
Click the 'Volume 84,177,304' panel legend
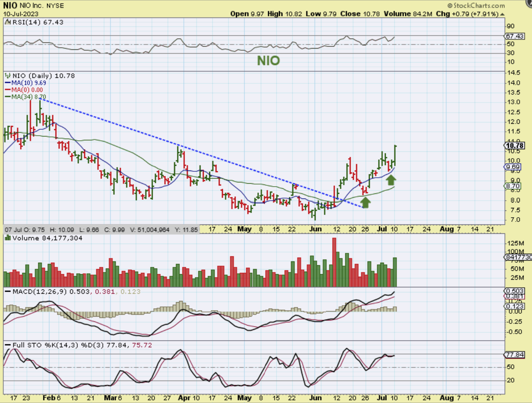[x=43, y=238]
